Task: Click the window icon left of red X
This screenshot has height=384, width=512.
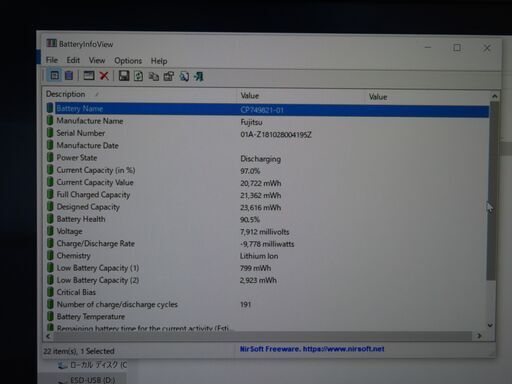Action: (x=89, y=76)
